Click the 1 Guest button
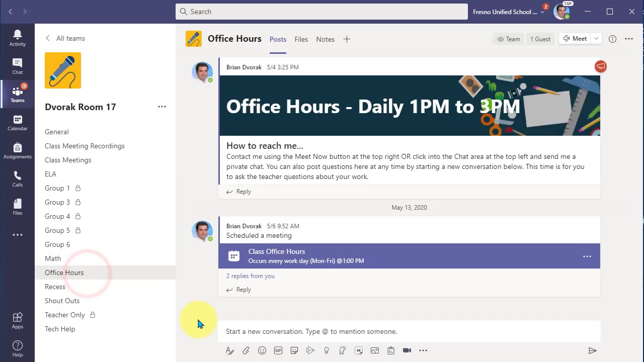This screenshot has width=644, height=362. [540, 39]
